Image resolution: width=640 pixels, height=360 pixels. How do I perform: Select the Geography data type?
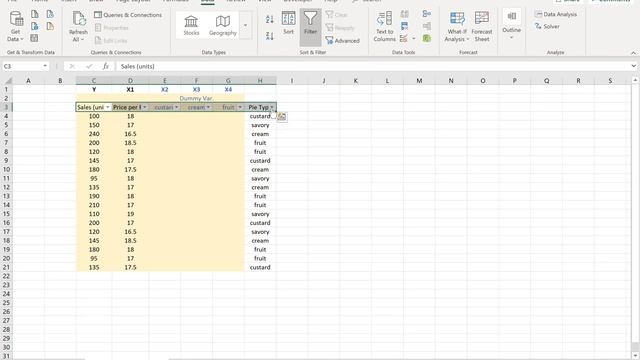tap(223, 25)
